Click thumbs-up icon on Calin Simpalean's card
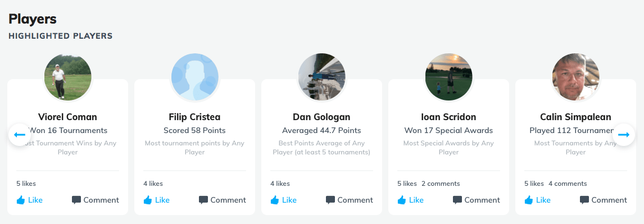The image size is (644, 224). tap(529, 200)
